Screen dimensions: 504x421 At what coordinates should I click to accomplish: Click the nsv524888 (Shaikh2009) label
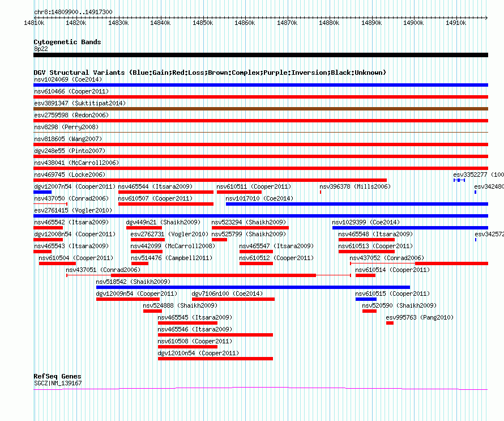click(x=180, y=305)
